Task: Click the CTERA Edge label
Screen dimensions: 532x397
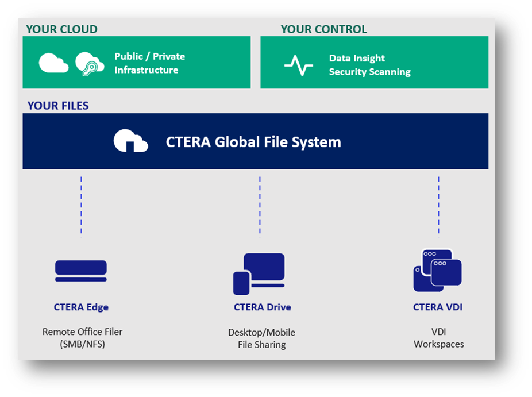Action: point(81,307)
